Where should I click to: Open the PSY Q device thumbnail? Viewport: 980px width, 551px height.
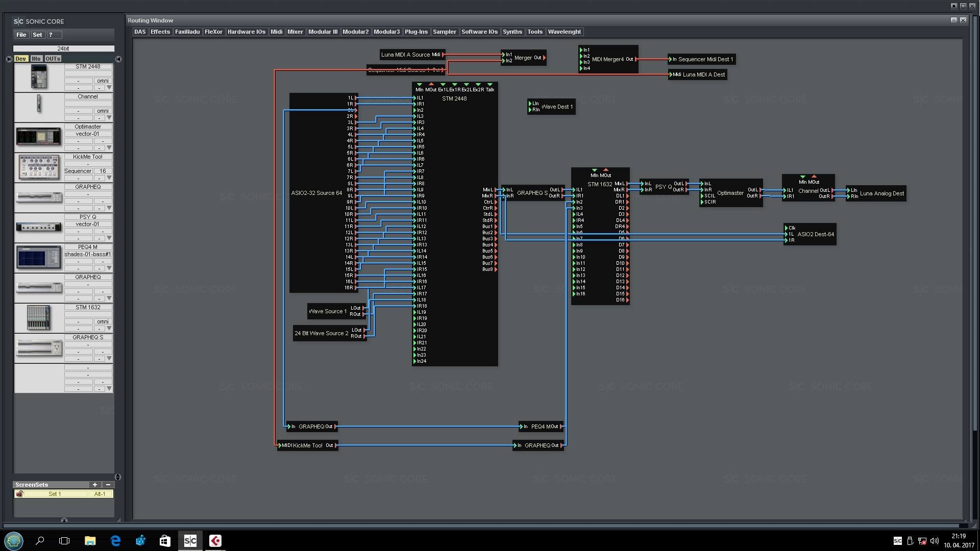click(x=39, y=227)
